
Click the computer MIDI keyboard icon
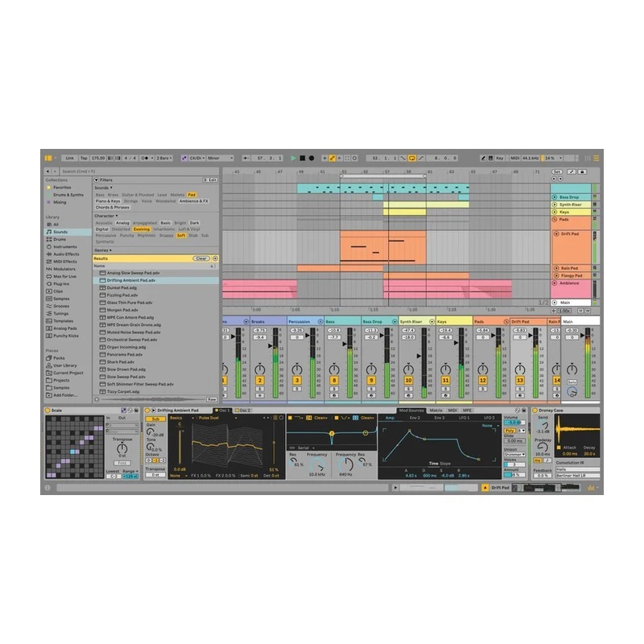click(x=490, y=158)
